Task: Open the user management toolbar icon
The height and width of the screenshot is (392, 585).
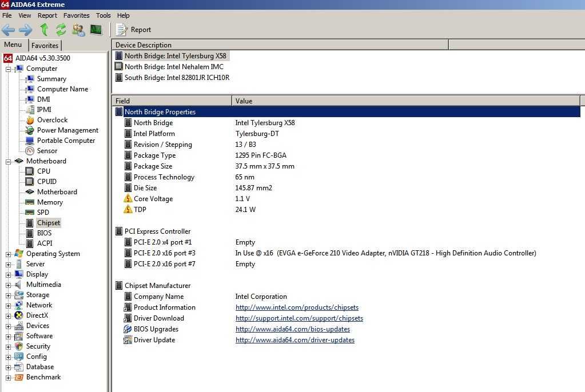Action: pos(78,30)
